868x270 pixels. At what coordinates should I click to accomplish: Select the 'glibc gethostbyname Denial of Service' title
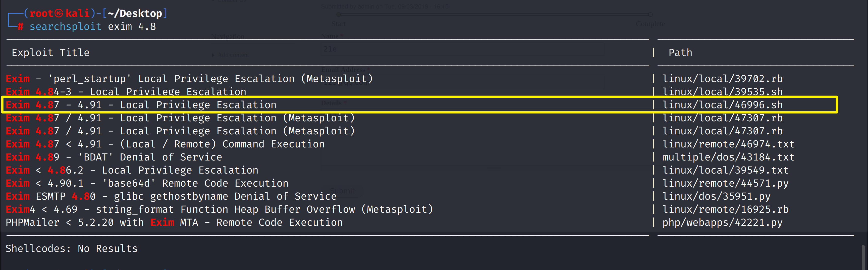[171, 196]
